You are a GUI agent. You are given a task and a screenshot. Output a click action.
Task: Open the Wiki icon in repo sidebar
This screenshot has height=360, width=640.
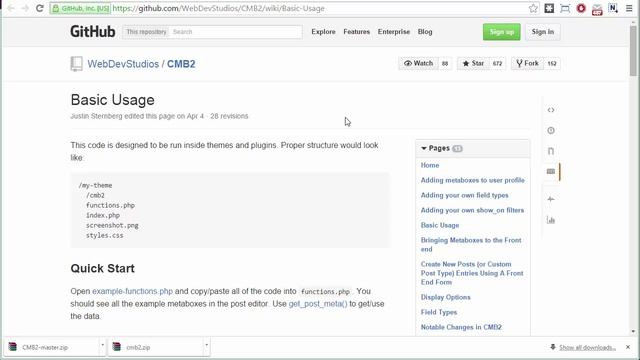click(x=551, y=171)
